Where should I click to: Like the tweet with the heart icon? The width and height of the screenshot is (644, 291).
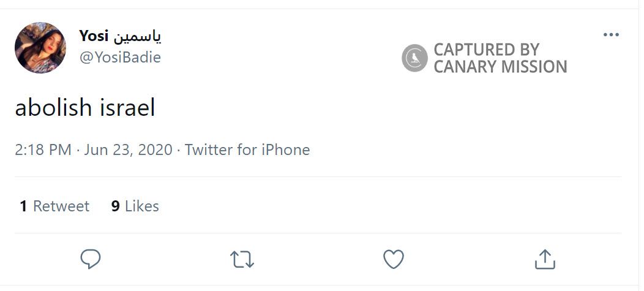click(x=394, y=259)
